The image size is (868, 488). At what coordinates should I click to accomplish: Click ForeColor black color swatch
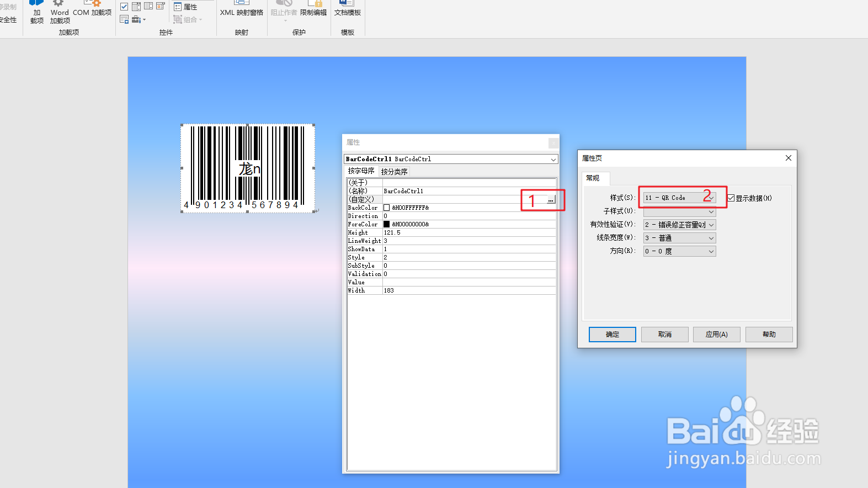tap(387, 224)
